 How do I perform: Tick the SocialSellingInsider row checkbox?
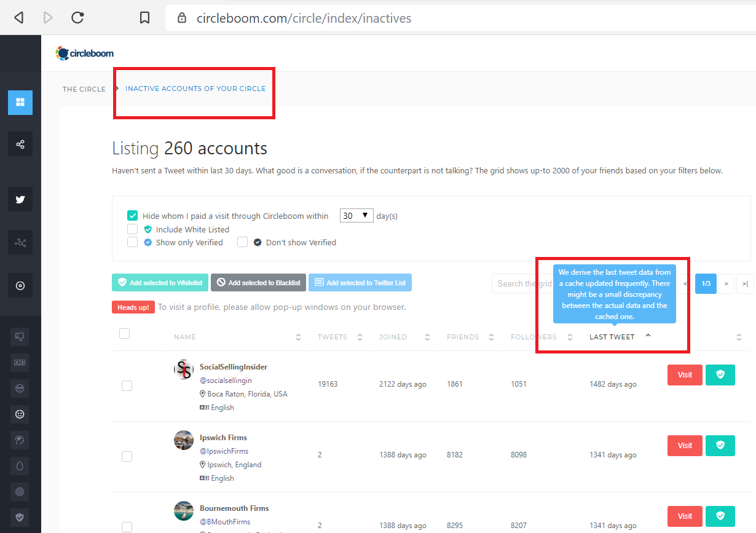pyautogui.click(x=127, y=385)
